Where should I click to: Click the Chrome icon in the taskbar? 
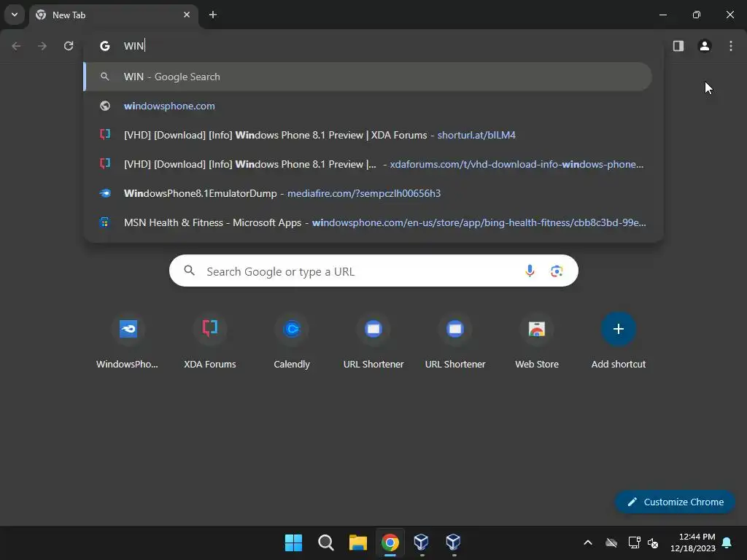tap(390, 542)
